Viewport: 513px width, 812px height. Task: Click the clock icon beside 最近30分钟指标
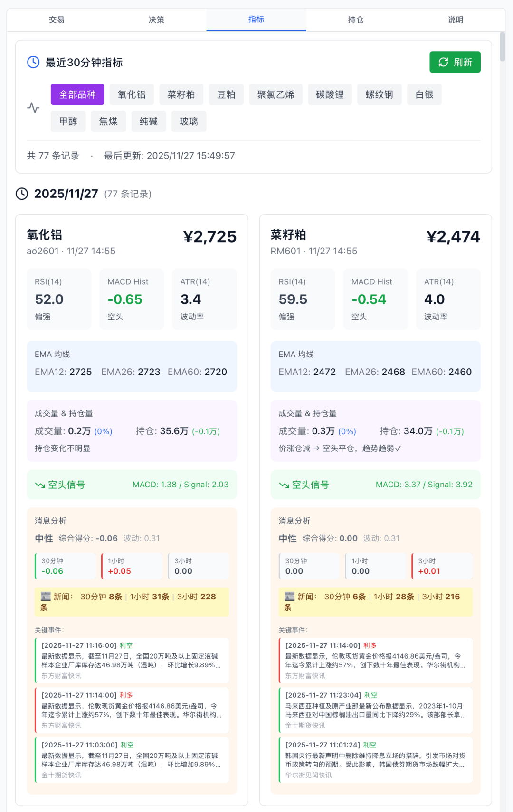point(33,62)
